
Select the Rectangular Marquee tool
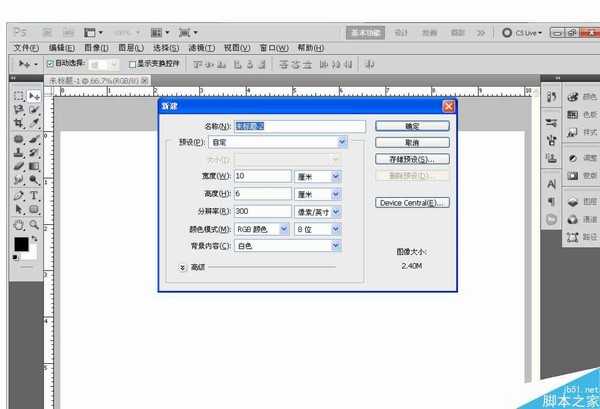tap(19, 96)
